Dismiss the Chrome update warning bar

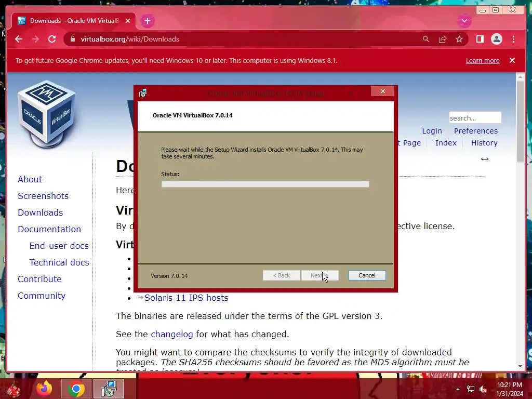[512, 60]
